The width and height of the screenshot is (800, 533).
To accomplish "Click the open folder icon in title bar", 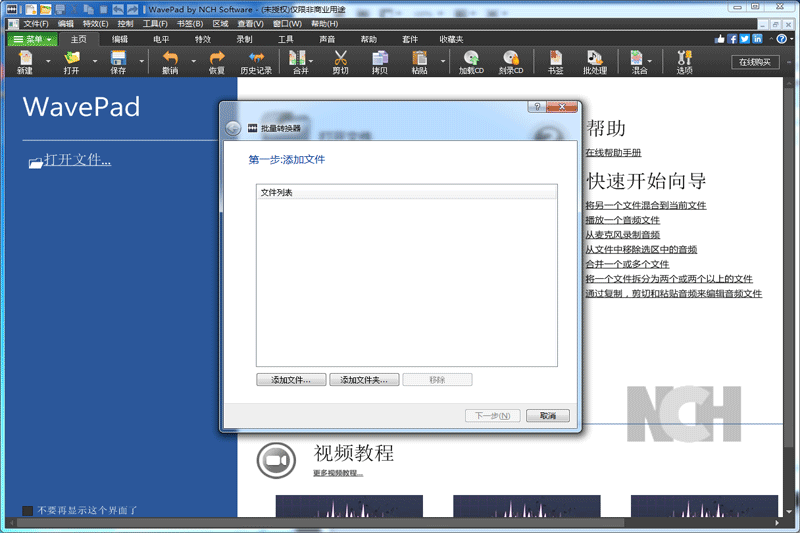I will 45,9.
